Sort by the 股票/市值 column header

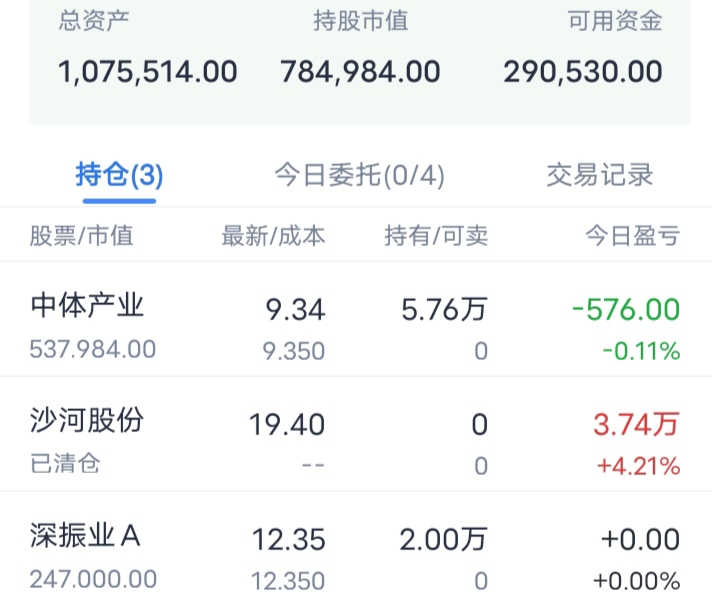pos(81,236)
